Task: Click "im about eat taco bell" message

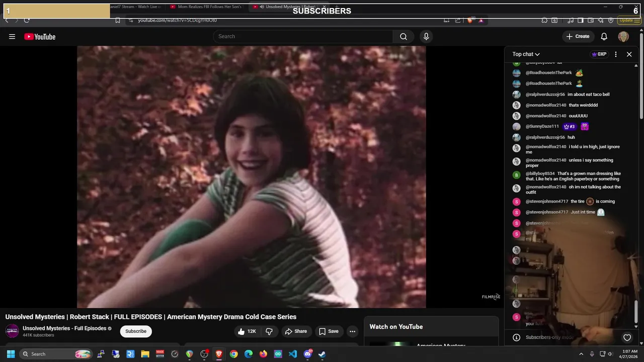Action: [x=588, y=95]
